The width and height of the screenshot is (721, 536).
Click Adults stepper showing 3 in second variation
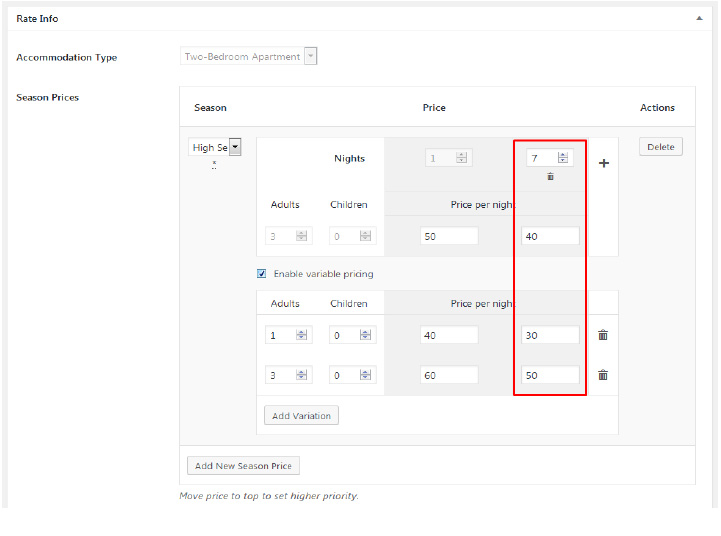coord(301,375)
